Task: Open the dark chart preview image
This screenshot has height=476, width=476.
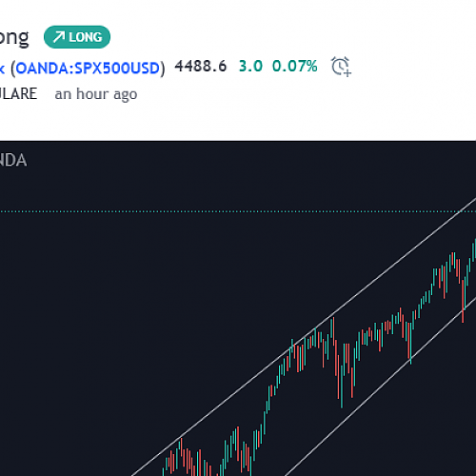Action: 238,308
